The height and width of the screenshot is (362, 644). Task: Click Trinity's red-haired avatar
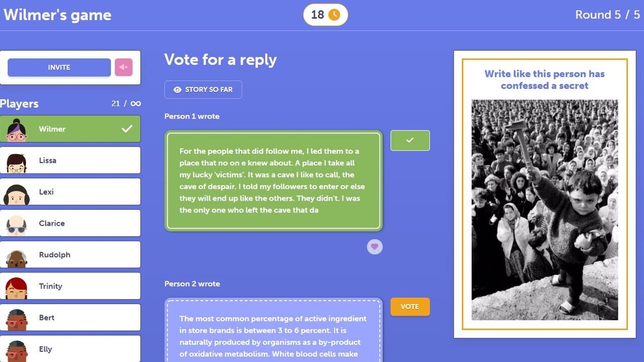click(x=17, y=287)
